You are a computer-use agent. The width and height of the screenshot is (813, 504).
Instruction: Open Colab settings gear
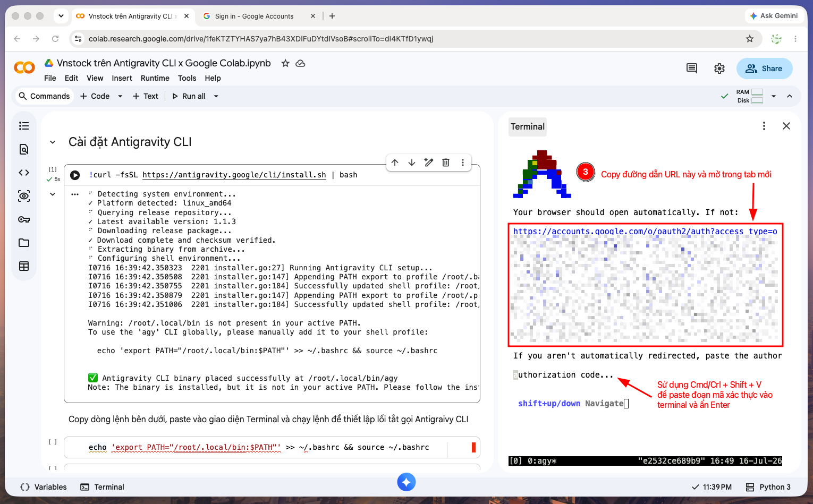point(719,69)
